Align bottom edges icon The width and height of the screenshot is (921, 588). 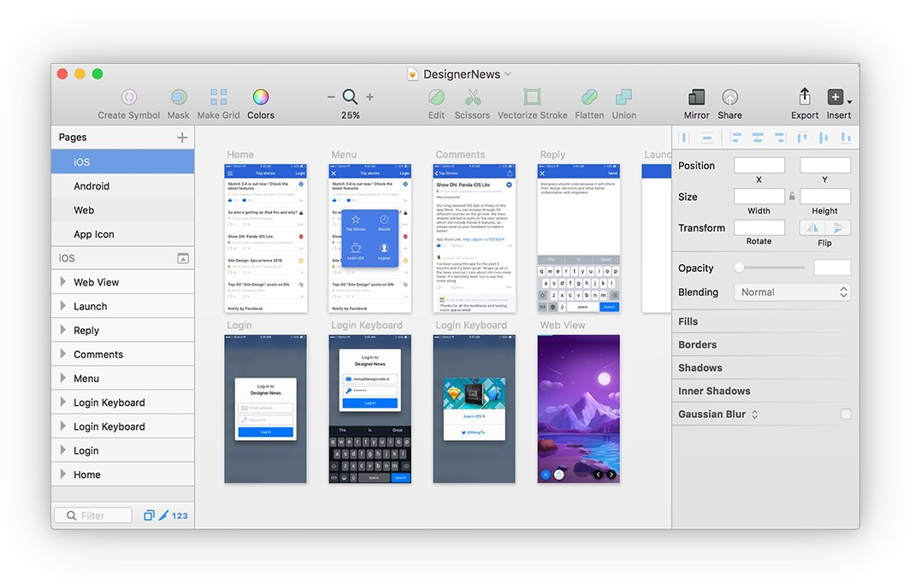tap(846, 138)
